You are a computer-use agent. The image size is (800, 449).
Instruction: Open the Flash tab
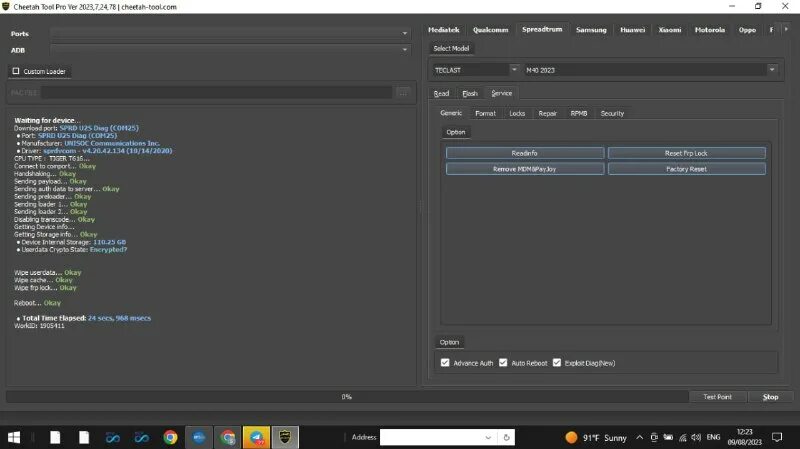(x=470, y=93)
